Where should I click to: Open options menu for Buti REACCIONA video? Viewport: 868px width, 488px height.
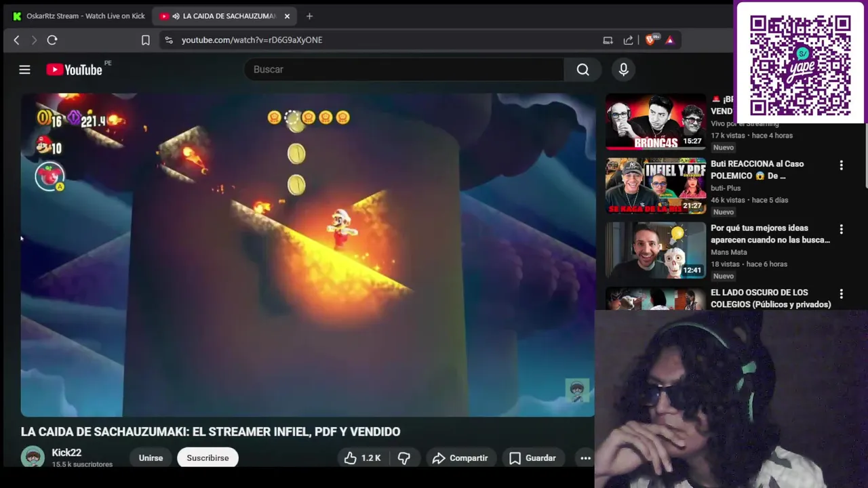(841, 165)
